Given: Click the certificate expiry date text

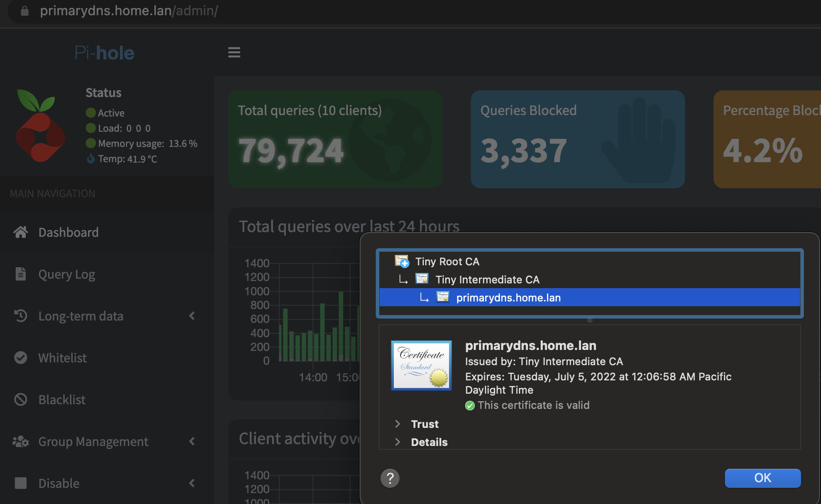Looking at the screenshot, I should [x=598, y=383].
